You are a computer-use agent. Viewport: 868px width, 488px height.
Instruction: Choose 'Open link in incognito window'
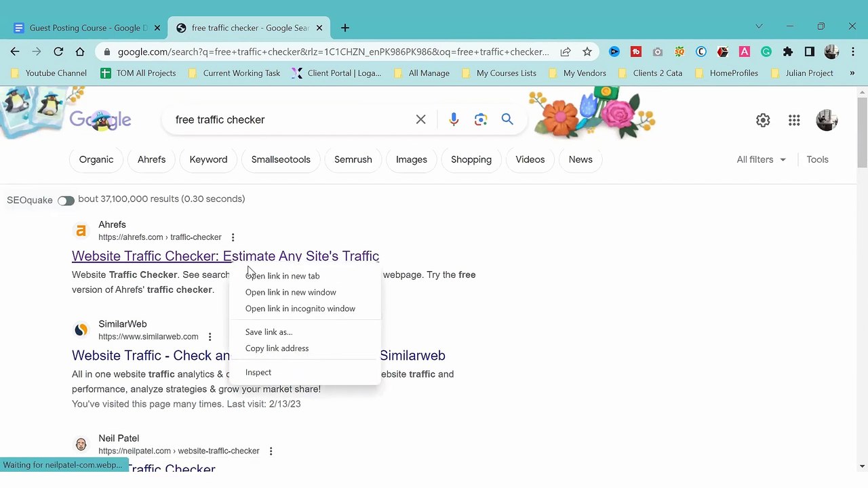pos(305,308)
